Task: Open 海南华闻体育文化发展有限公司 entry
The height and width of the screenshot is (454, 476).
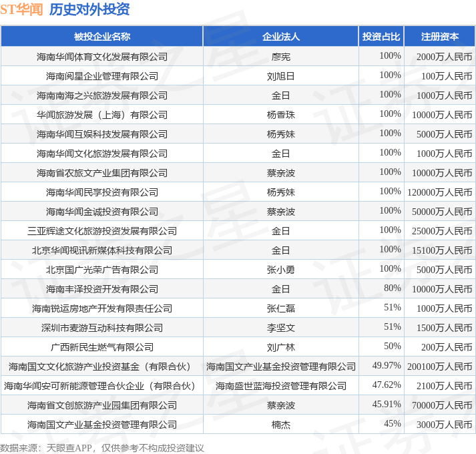Action: coord(102,57)
